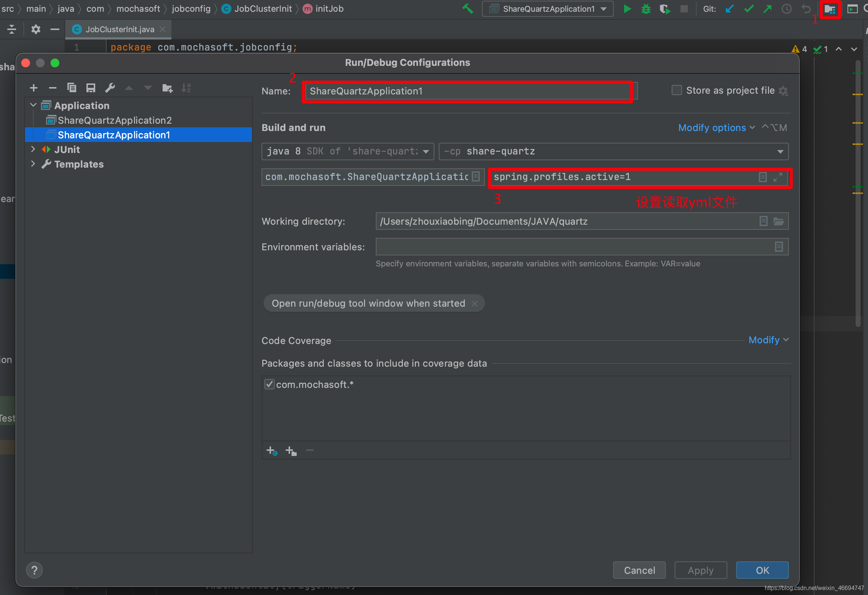This screenshot has width=868, height=595.
Task: Click the Copy Configuration icon
Action: click(72, 88)
